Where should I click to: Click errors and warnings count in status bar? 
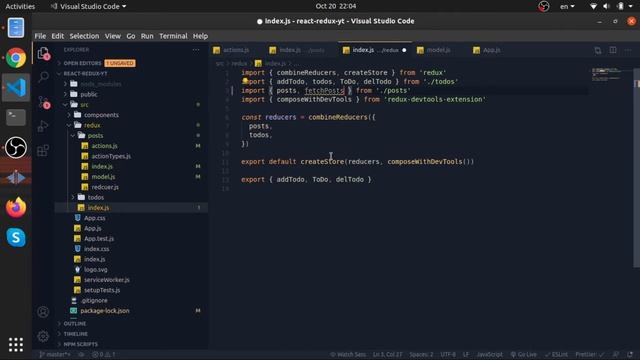104,355
